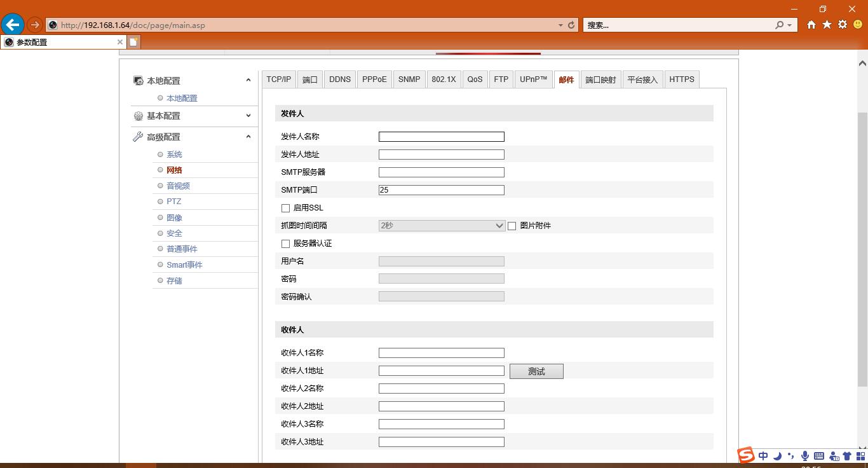Click the 本地配置 monitor icon
Viewport: 868px width, 468px height.
pyautogui.click(x=139, y=81)
